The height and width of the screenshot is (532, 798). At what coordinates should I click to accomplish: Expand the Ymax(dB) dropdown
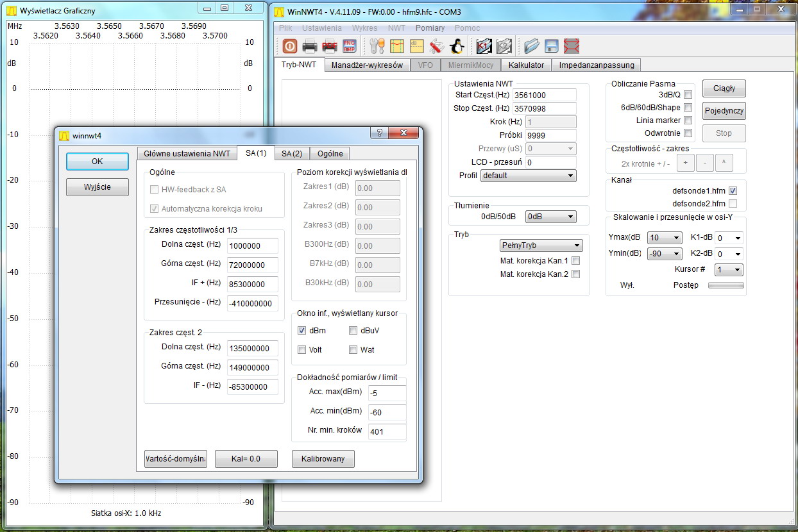pyautogui.click(x=664, y=238)
